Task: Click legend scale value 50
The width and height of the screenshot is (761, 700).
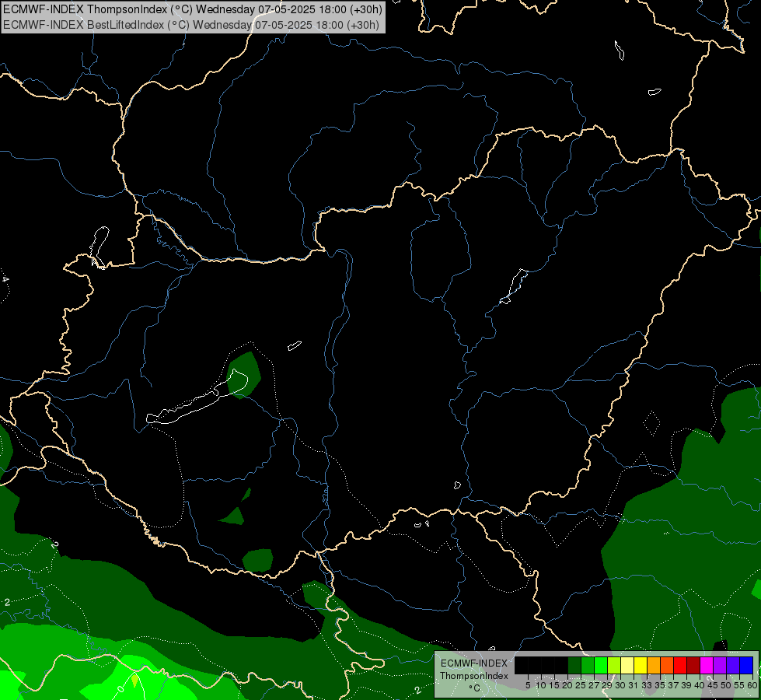Action: pyautogui.click(x=726, y=685)
